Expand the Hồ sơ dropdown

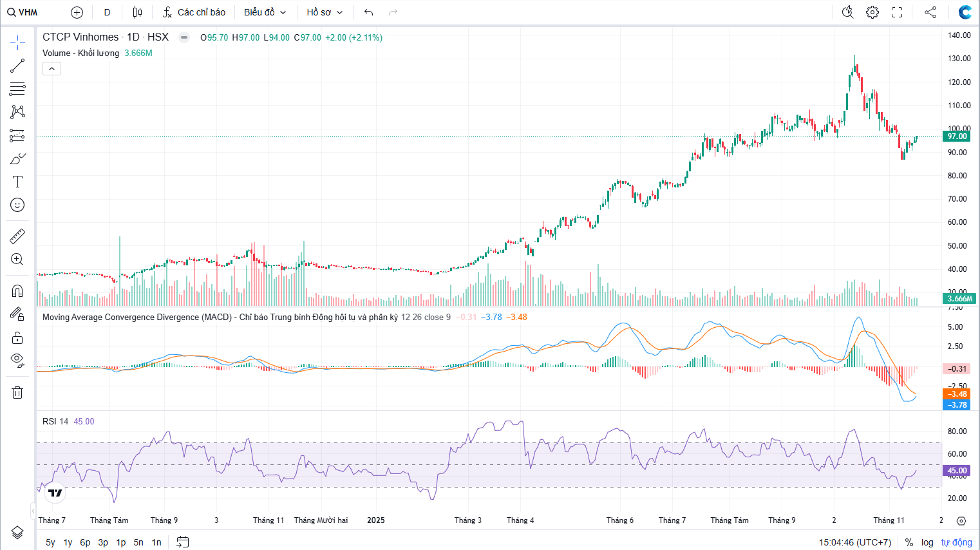(325, 12)
